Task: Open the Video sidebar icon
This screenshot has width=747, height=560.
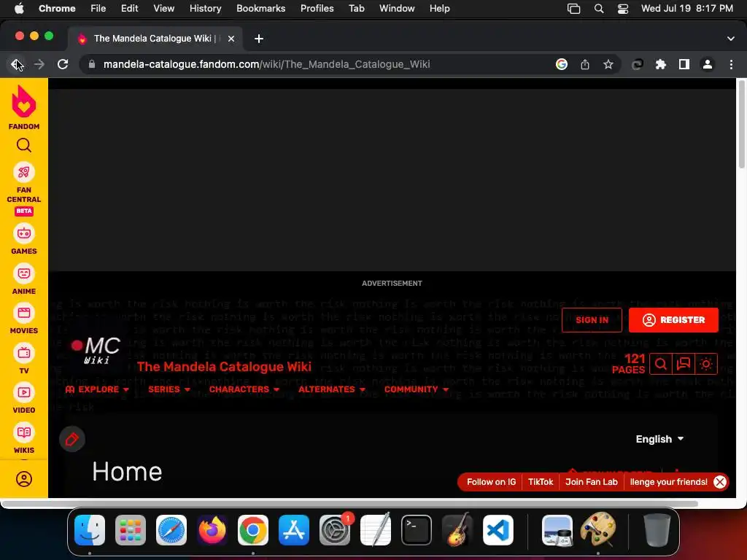Action: [24, 392]
